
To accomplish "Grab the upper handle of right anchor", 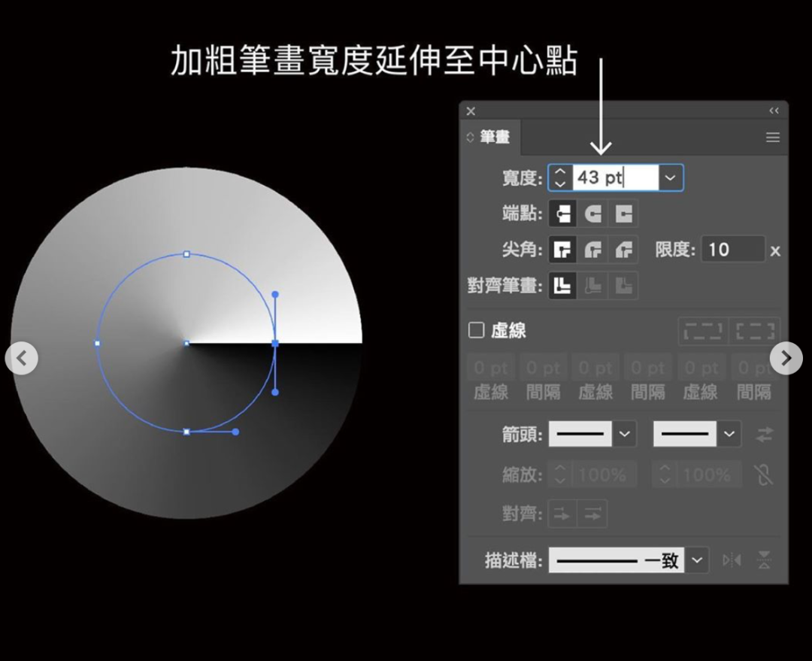I will point(275,294).
